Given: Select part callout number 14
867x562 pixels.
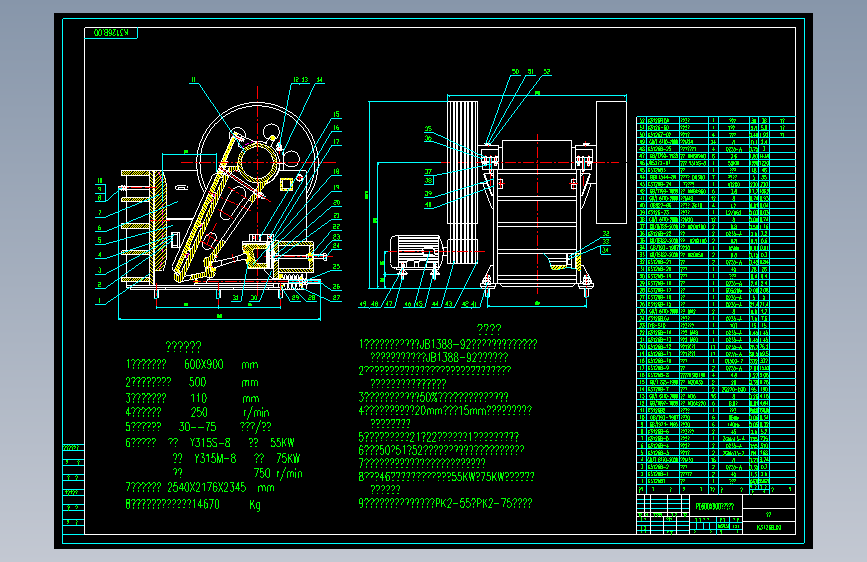Looking at the screenshot, I should tap(320, 80).
